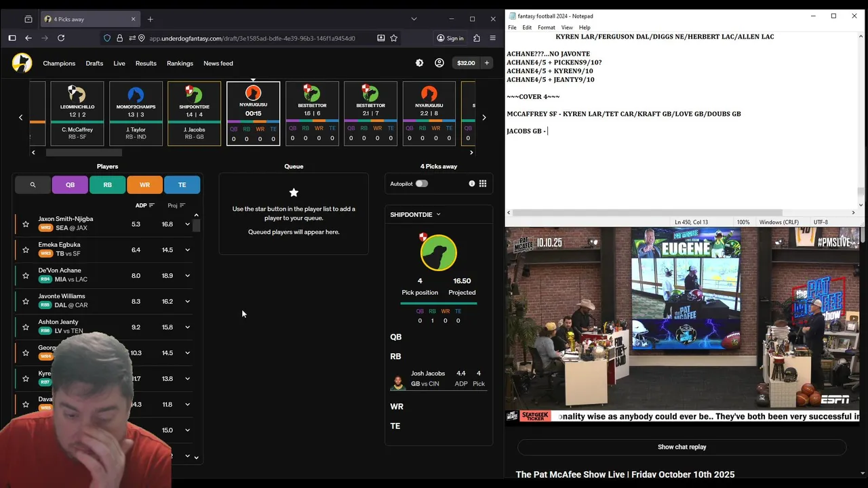Open Notepad View menu
This screenshot has width=868, height=488.
566,27
